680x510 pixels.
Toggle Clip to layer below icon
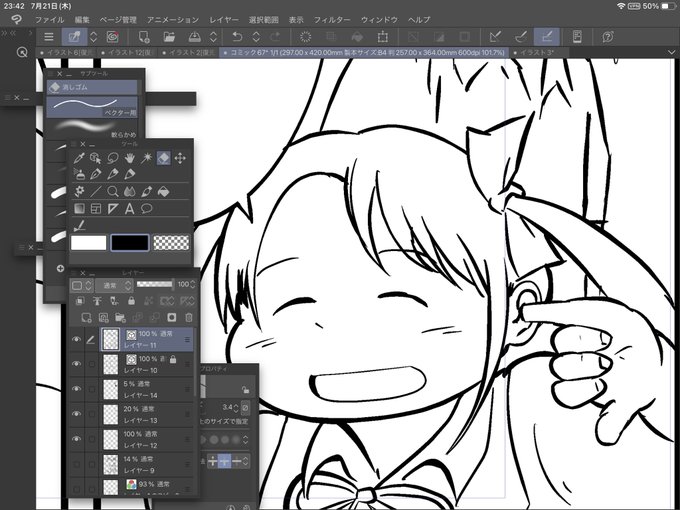[79, 301]
